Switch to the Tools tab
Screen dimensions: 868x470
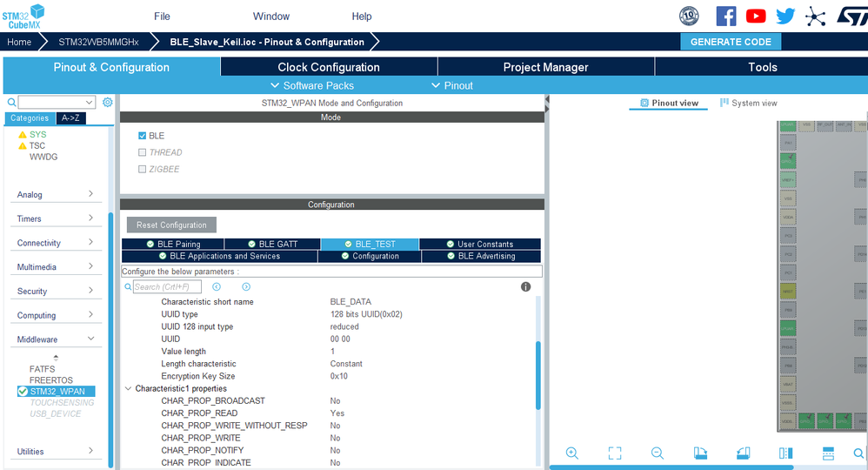tap(762, 67)
